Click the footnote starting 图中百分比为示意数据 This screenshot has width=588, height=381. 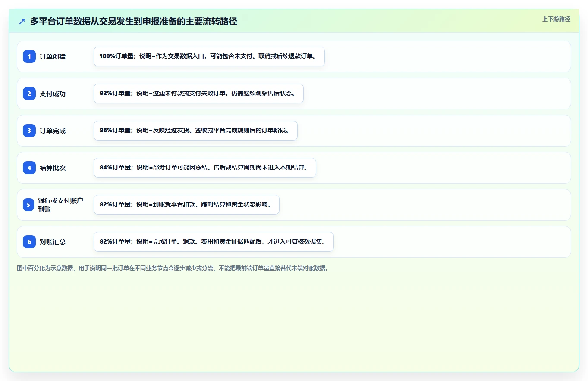point(173,268)
